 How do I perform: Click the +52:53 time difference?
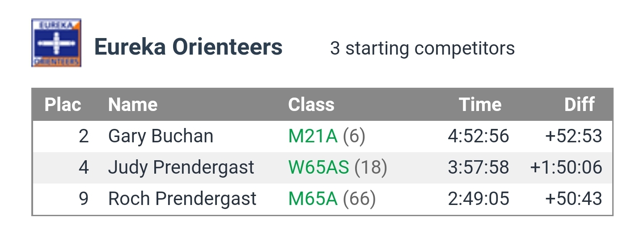point(574,136)
